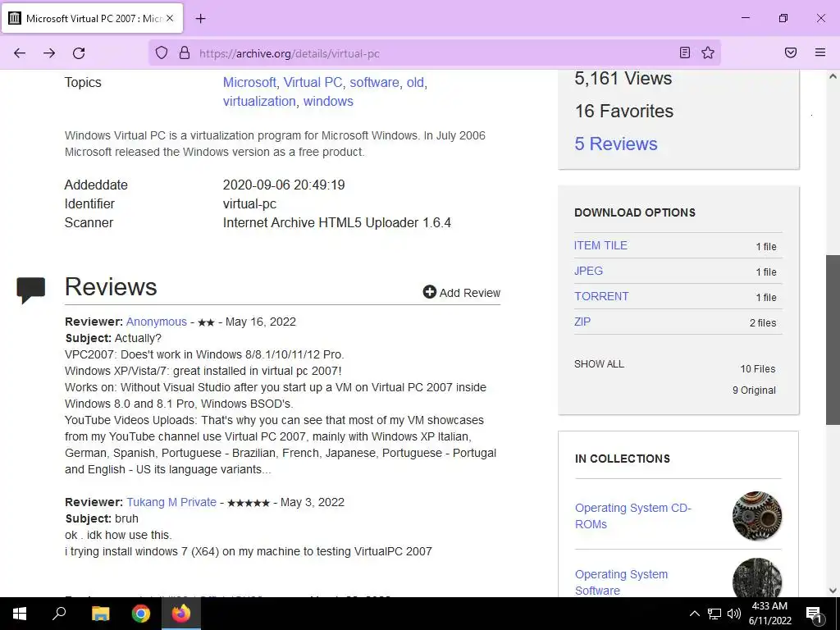
Task: Download the TORRENT option
Action: (x=601, y=296)
